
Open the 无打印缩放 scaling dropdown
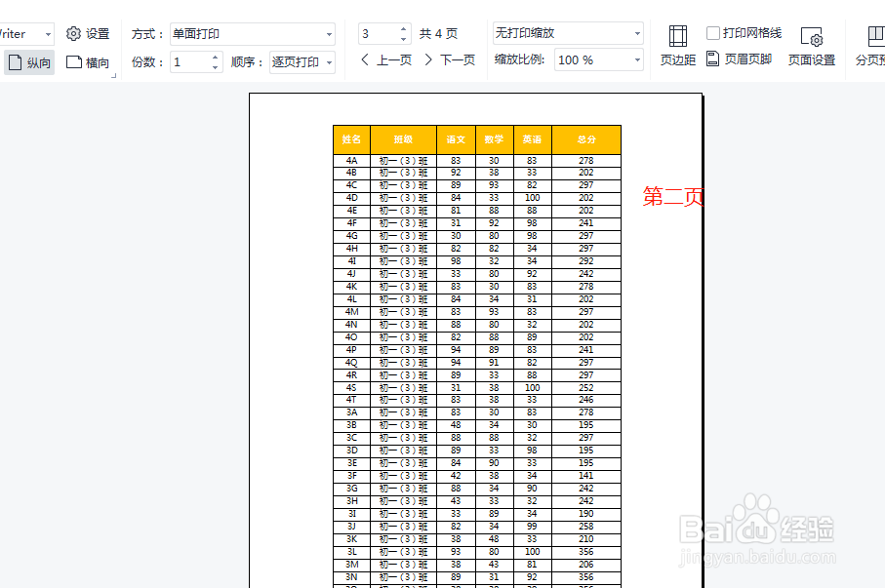pos(568,33)
